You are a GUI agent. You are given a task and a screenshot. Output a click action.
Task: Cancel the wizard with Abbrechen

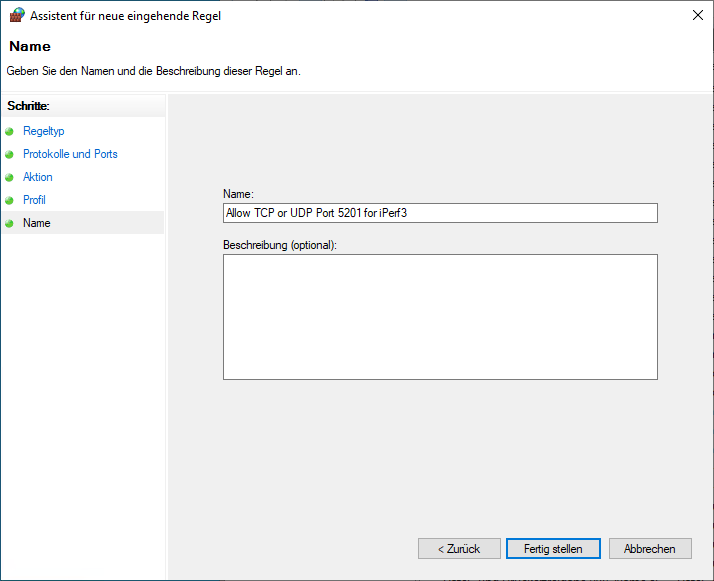(x=650, y=549)
